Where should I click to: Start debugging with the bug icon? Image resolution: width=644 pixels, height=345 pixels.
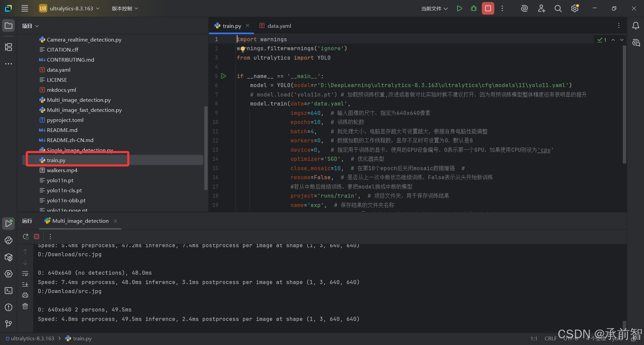click(474, 8)
